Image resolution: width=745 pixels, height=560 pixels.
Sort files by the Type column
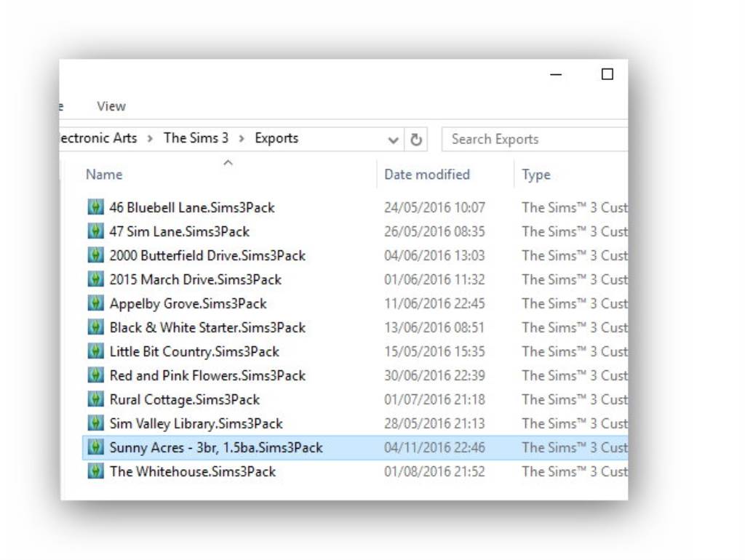coord(536,175)
